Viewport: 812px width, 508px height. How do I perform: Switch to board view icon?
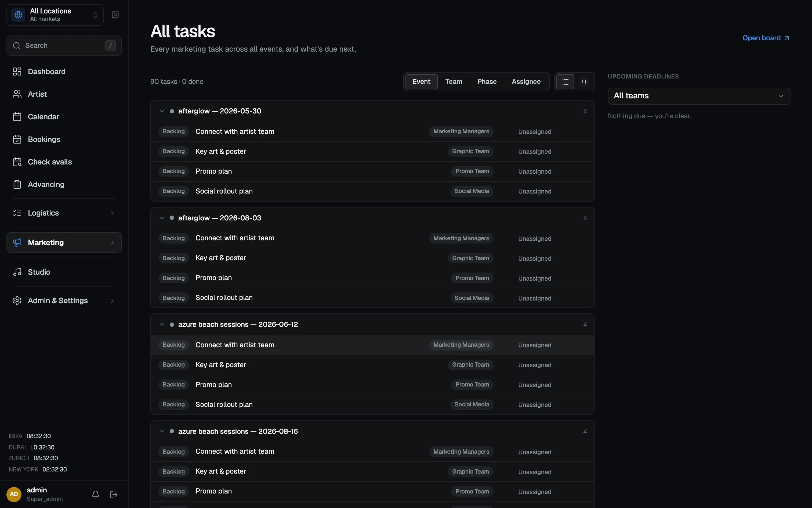[584, 82]
